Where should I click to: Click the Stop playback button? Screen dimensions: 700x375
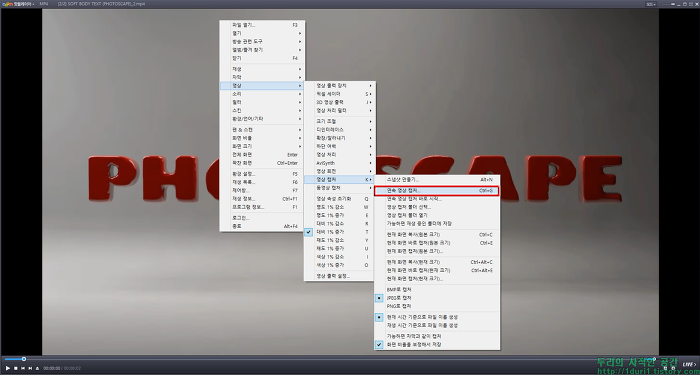[16, 368]
